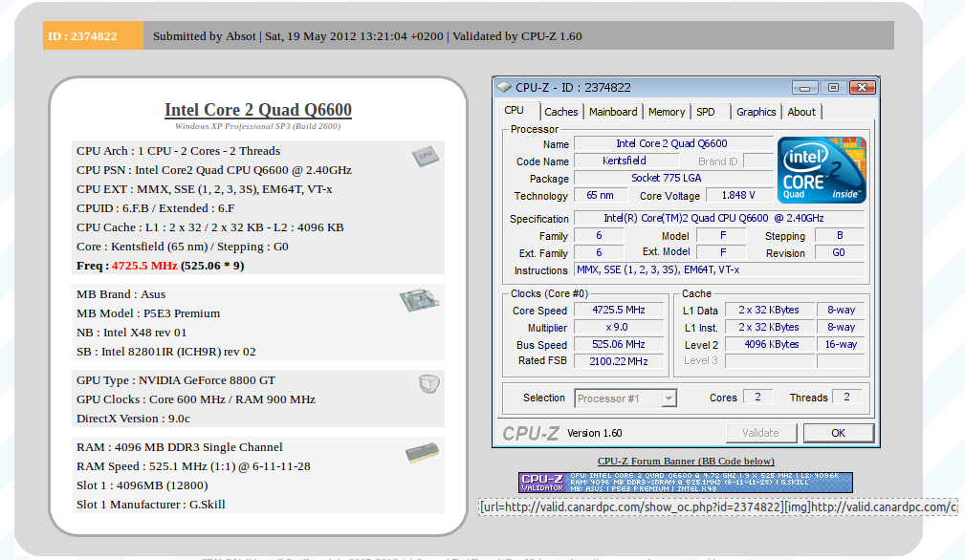This screenshot has height=560, width=965.
Task: Open the Memory tab
Action: click(x=666, y=112)
